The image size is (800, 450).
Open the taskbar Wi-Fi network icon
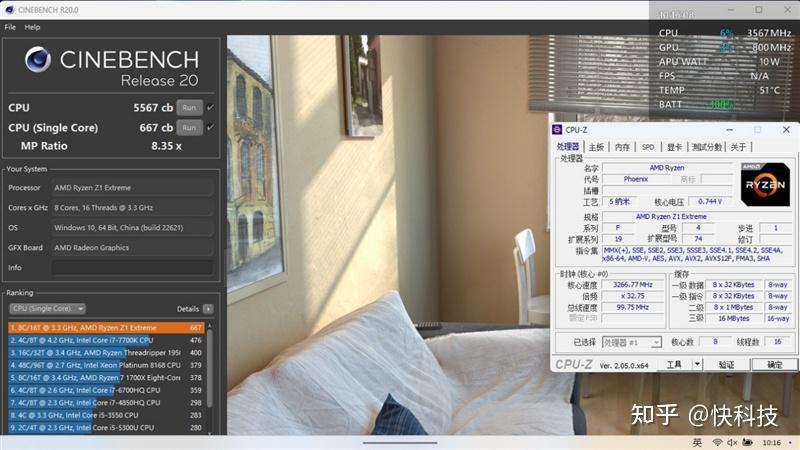coord(717,442)
